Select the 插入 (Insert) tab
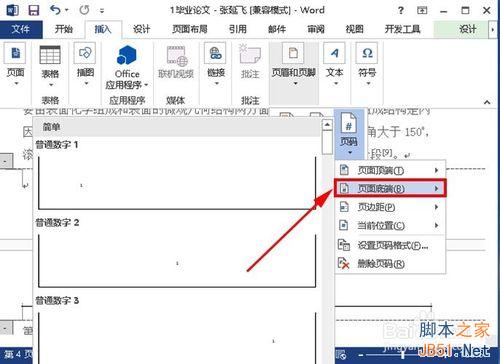Viewport: 500px width, 364px height. tap(103, 29)
